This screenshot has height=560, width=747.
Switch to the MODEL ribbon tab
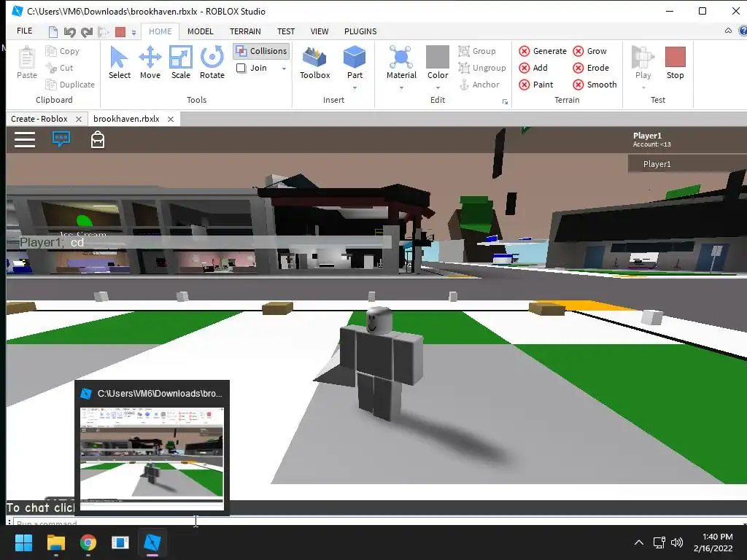pos(200,31)
